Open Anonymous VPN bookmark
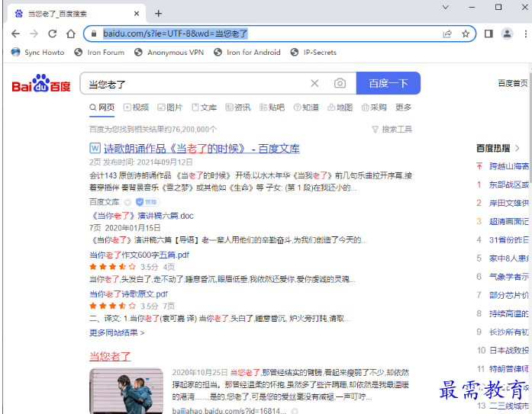The width and height of the screenshot is (532, 414). tap(169, 52)
